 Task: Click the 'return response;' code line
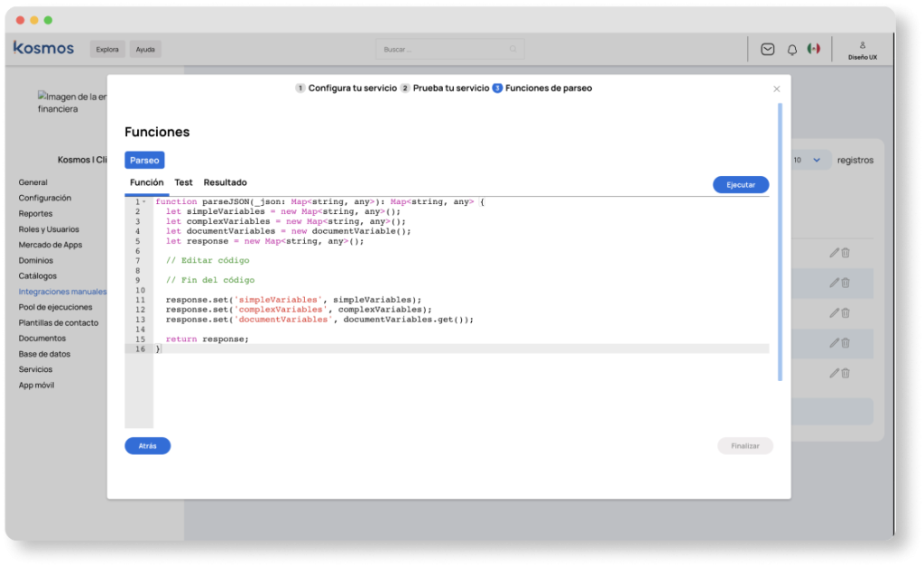pos(208,339)
